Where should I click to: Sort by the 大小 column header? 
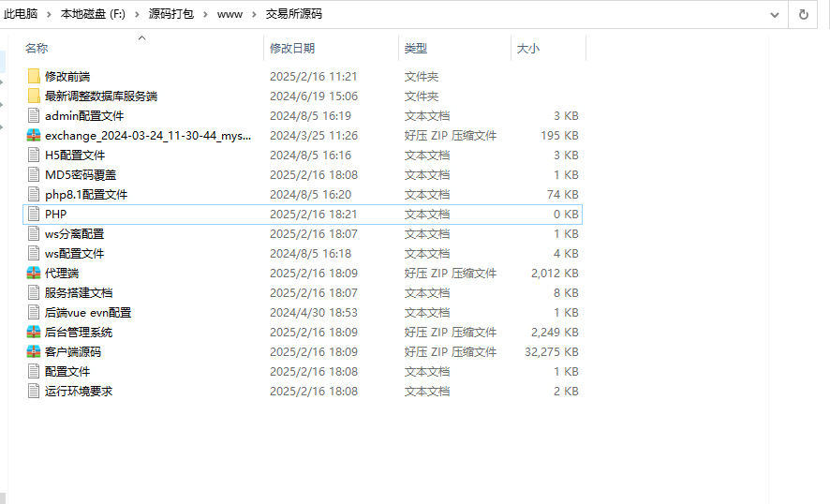(x=527, y=48)
